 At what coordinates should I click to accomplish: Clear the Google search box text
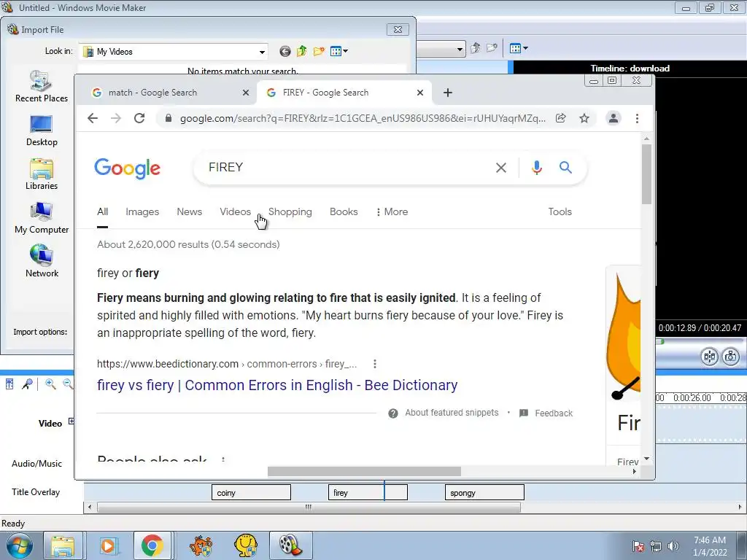[x=500, y=168]
